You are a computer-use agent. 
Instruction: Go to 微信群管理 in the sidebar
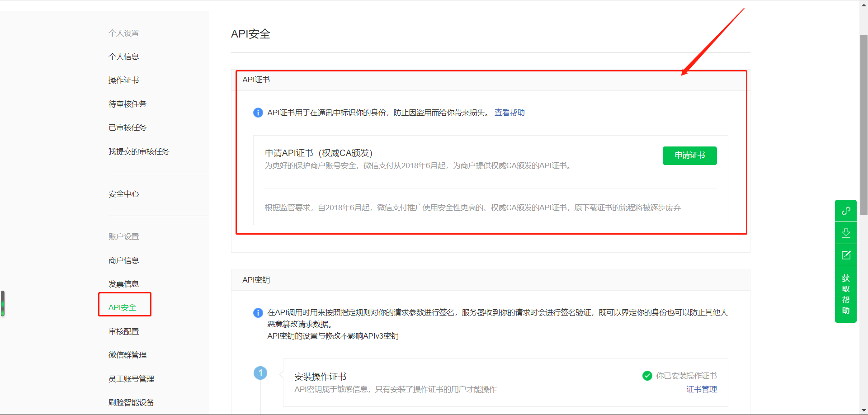tap(127, 355)
